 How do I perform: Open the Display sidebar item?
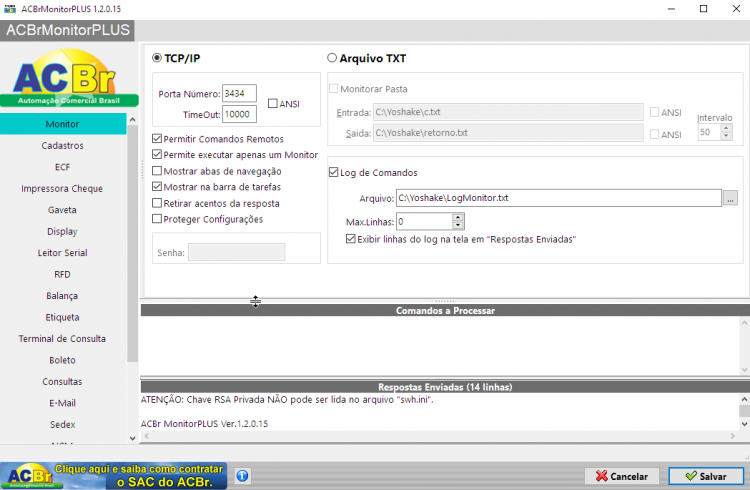(x=63, y=231)
